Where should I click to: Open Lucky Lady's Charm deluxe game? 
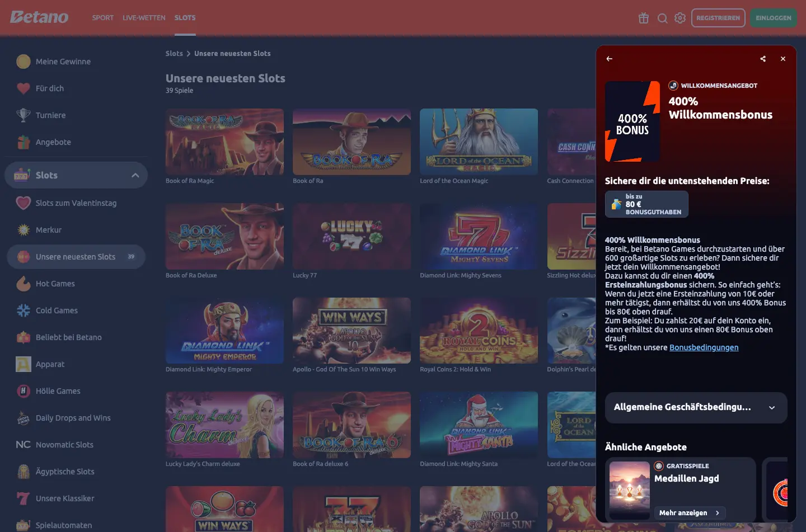click(224, 425)
